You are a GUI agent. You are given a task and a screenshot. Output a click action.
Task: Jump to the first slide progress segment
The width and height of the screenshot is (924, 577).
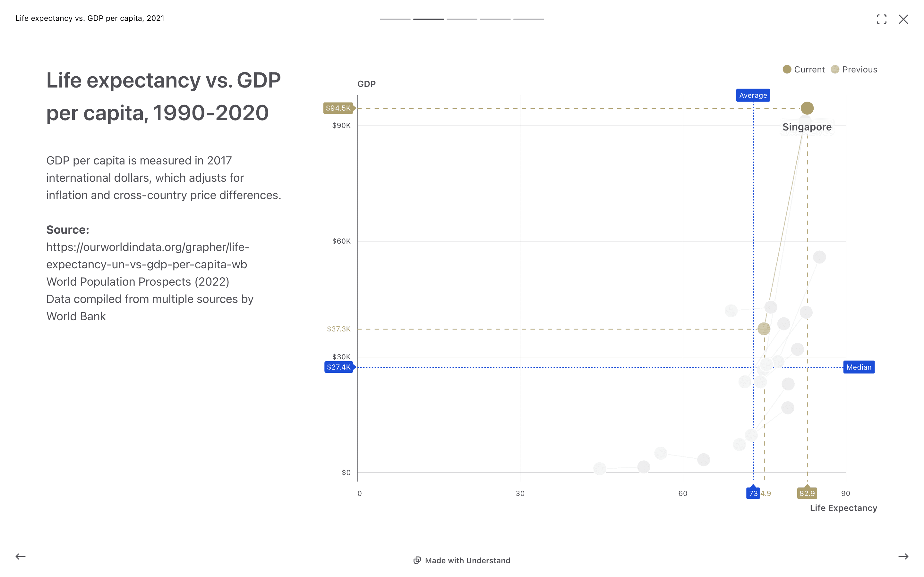[395, 19]
